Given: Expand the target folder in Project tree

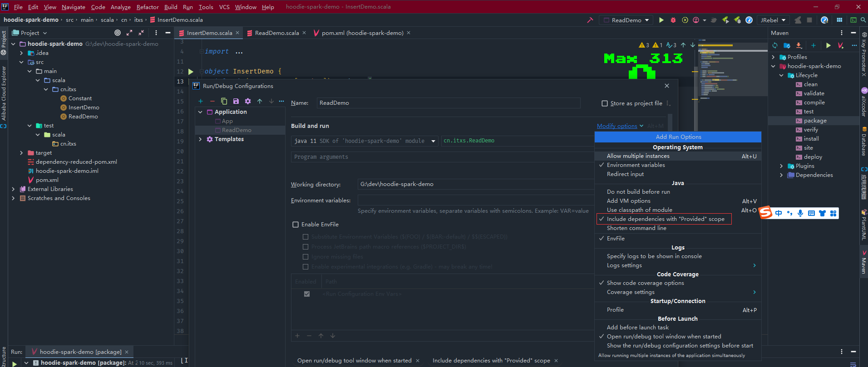Looking at the screenshot, I should (21, 153).
